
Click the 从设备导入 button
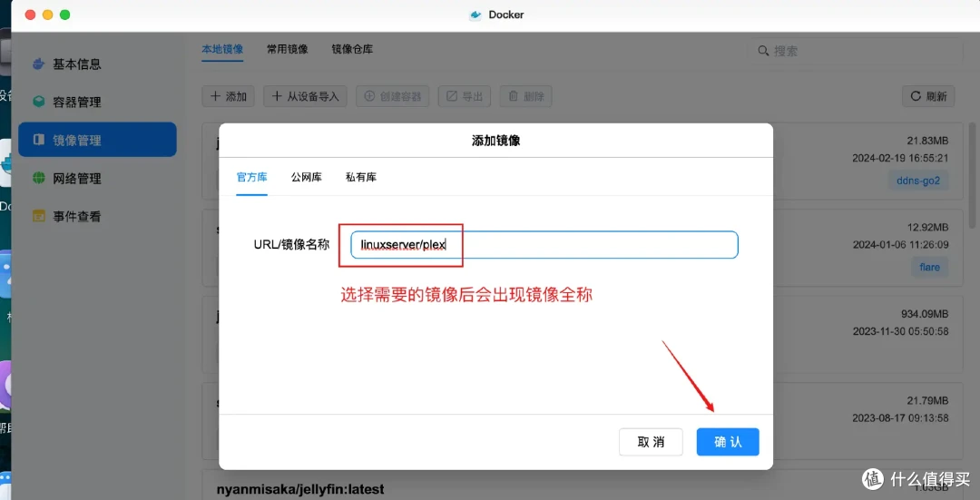pos(305,96)
